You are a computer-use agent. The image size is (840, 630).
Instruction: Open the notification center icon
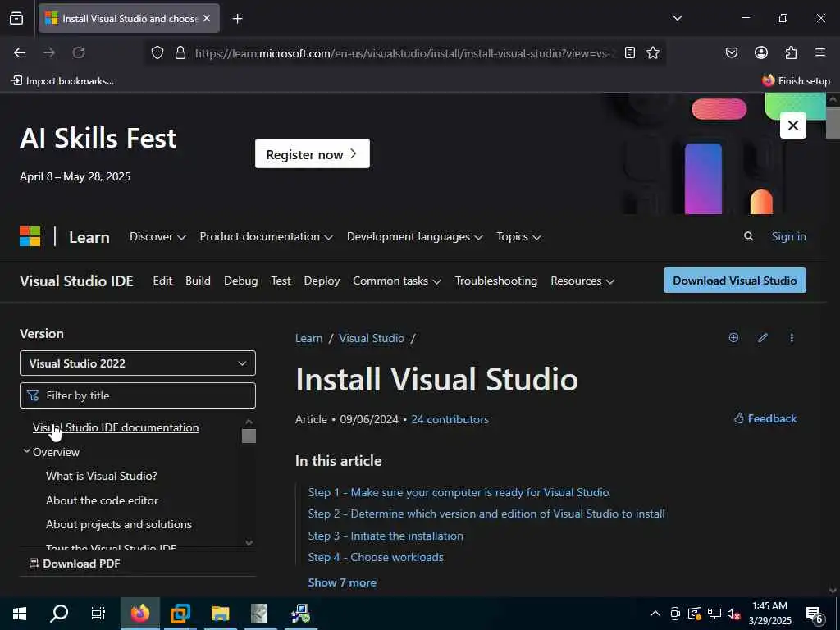[x=815, y=614]
